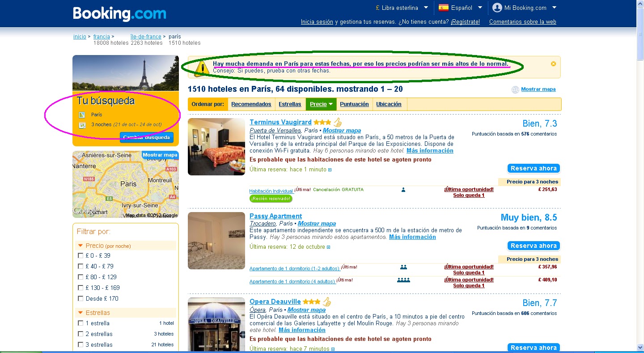The width and height of the screenshot is (644, 353).
Task: Open the Terminus Vaugirard hotel title
Action: [x=280, y=122]
